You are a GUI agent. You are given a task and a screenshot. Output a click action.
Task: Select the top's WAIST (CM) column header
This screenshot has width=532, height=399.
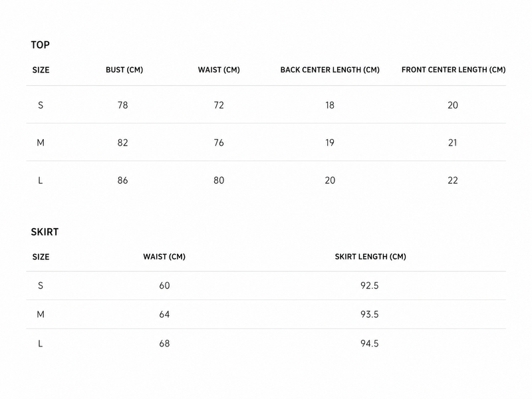[219, 70]
